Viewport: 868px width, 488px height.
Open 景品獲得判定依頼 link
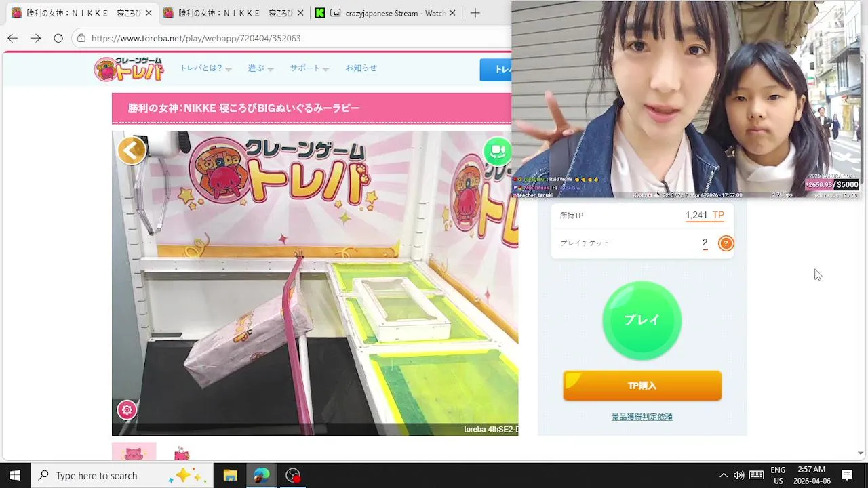point(642,417)
